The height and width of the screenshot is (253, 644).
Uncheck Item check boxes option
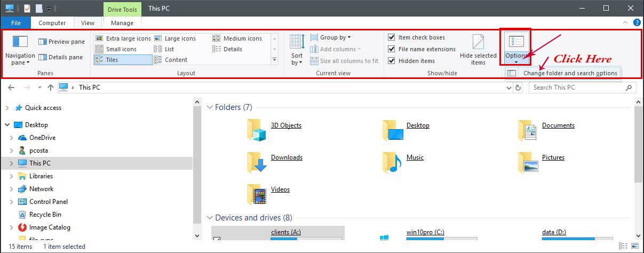tap(392, 37)
